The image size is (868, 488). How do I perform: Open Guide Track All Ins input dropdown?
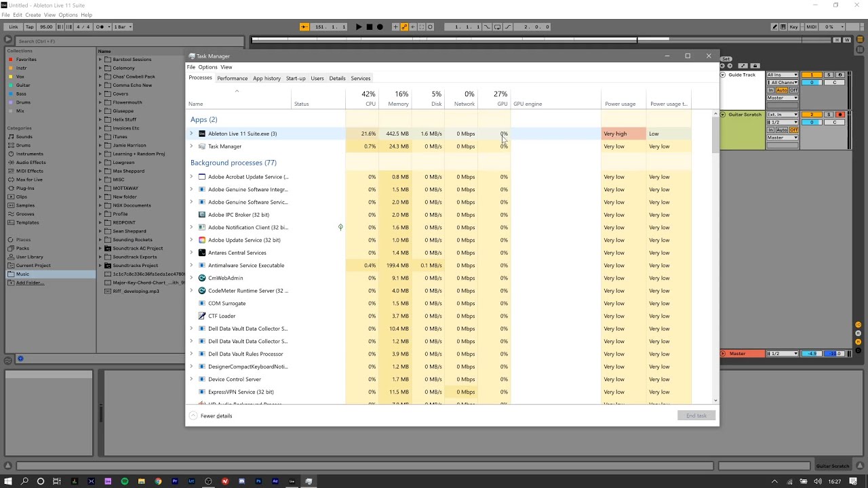point(783,75)
